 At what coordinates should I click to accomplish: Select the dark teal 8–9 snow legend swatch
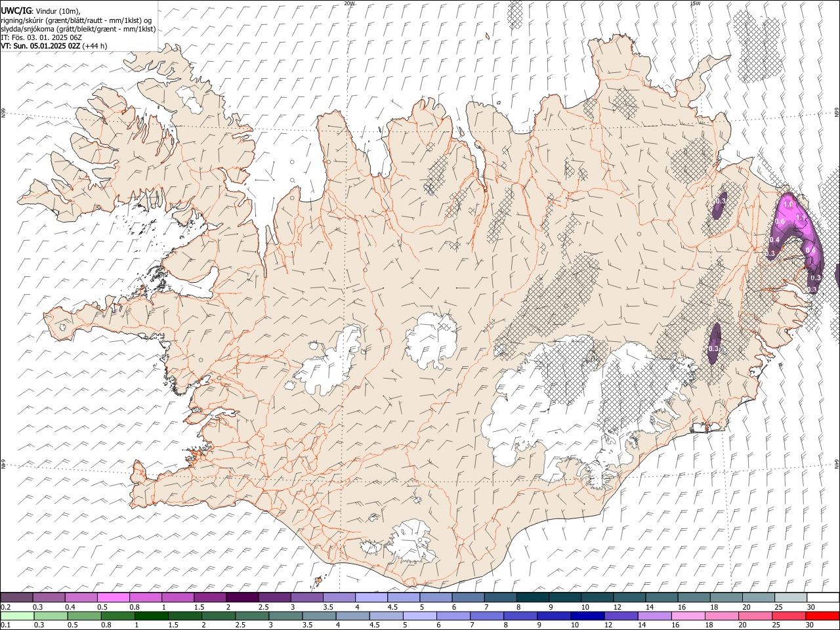[x=532, y=598]
